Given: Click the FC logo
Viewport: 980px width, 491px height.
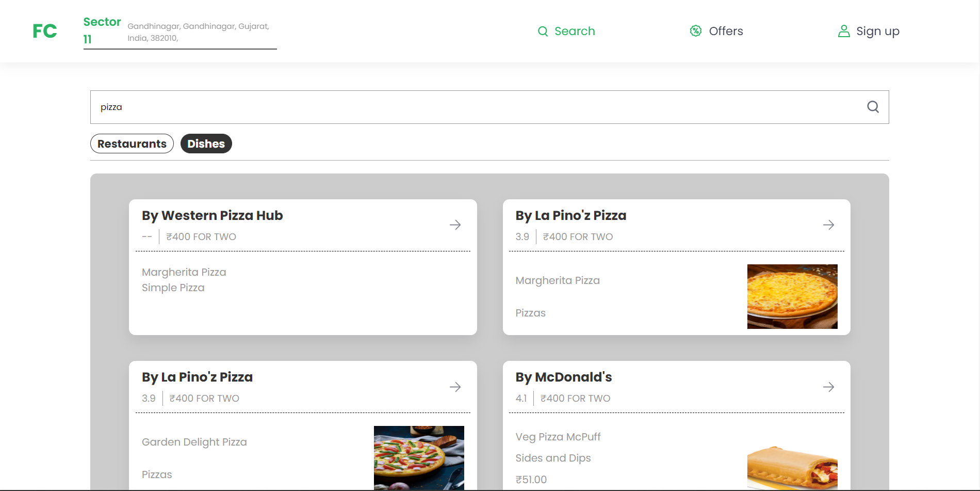Looking at the screenshot, I should click(45, 31).
